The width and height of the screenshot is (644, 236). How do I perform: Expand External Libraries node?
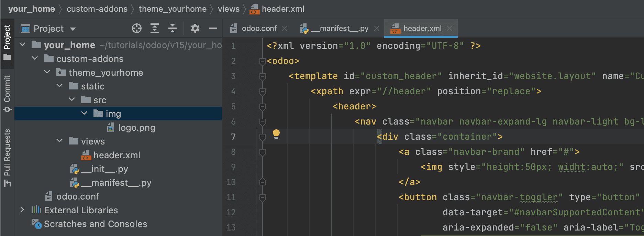click(x=22, y=210)
